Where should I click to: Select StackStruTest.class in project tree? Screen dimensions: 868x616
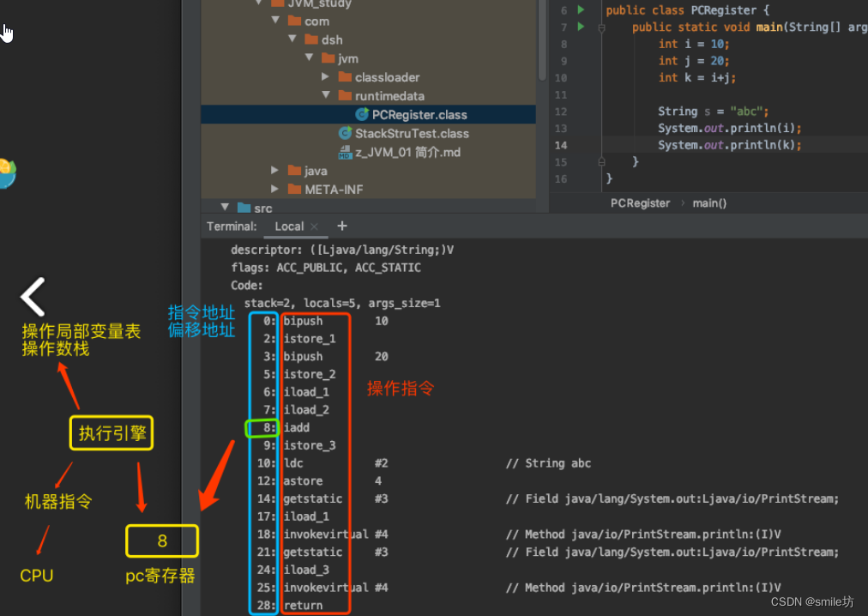412,133
